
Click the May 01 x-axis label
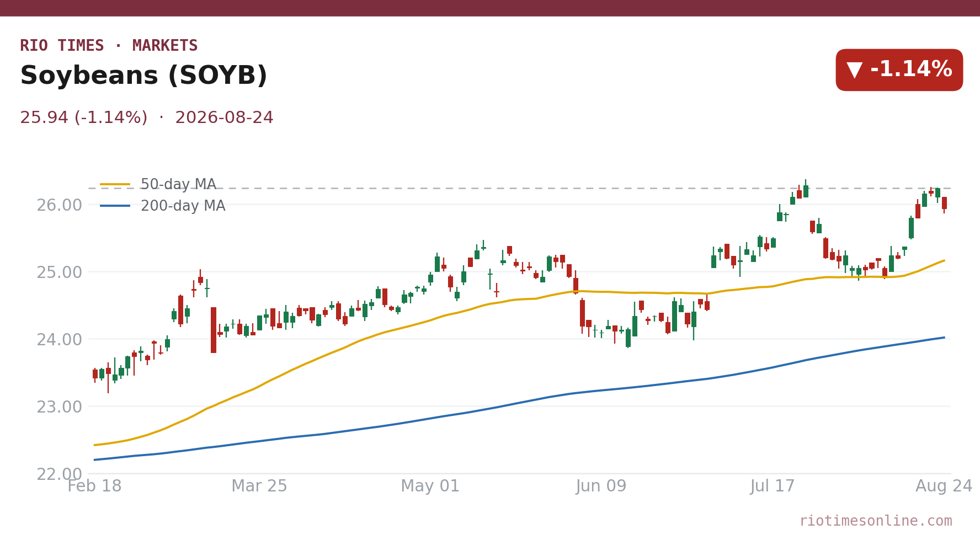[x=430, y=486]
